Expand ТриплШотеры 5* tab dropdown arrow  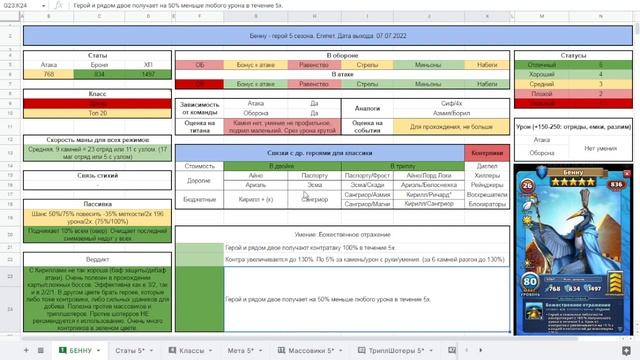[431, 351]
